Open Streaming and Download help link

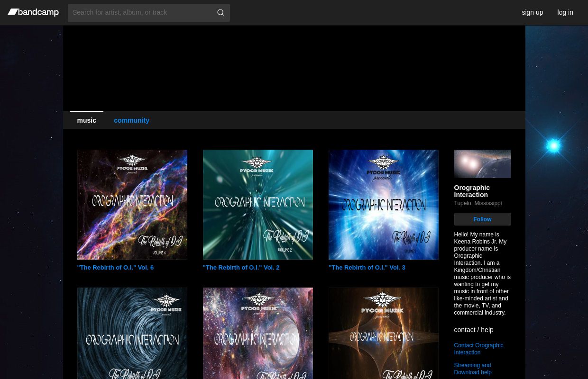tap(472, 369)
